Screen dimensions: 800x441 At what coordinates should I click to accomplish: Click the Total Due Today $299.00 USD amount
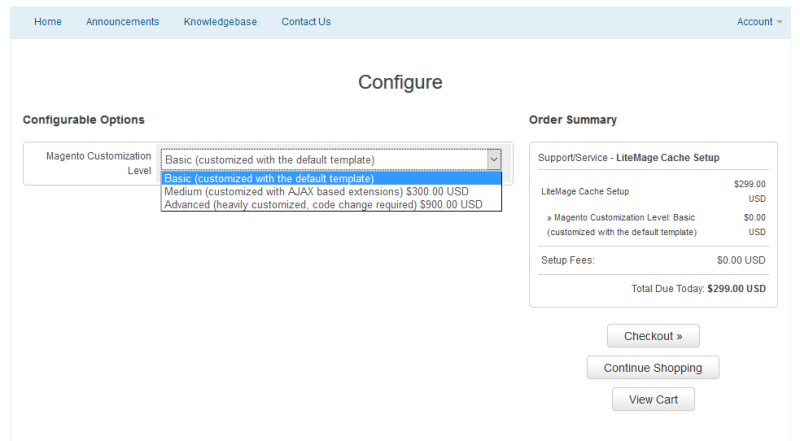click(x=736, y=289)
